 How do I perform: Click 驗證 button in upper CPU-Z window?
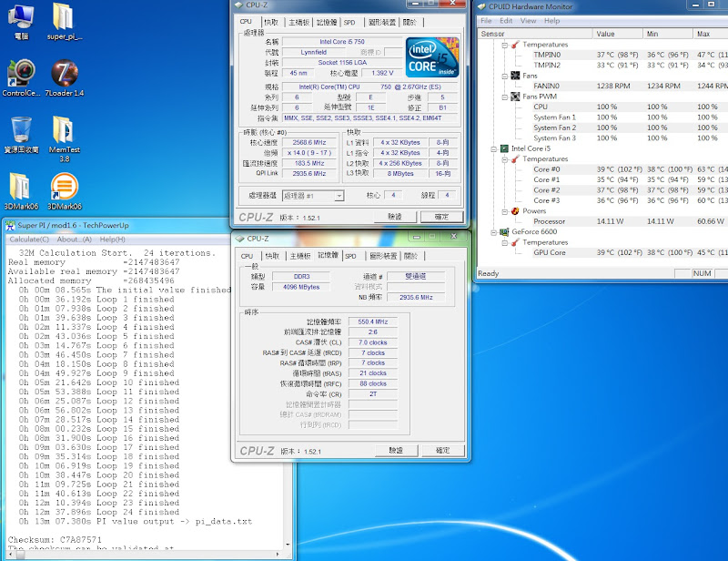pos(395,217)
